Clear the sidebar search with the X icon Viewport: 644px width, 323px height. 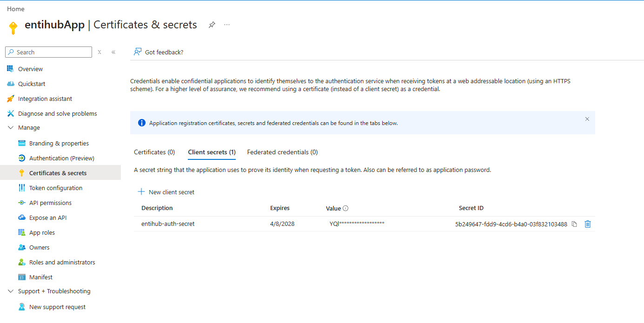click(100, 52)
